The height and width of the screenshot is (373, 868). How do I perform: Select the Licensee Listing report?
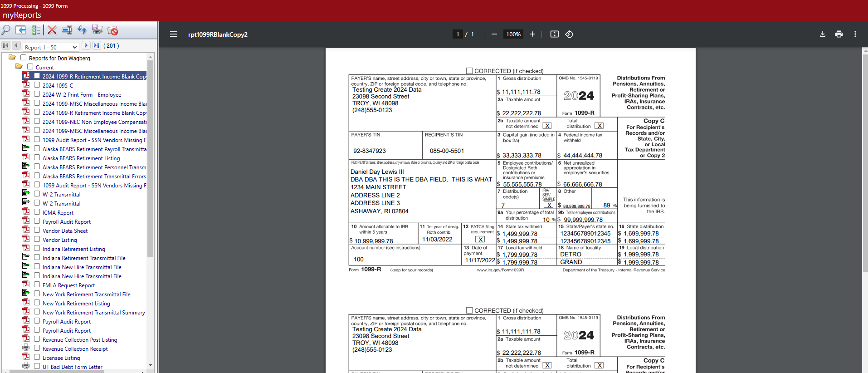61,358
